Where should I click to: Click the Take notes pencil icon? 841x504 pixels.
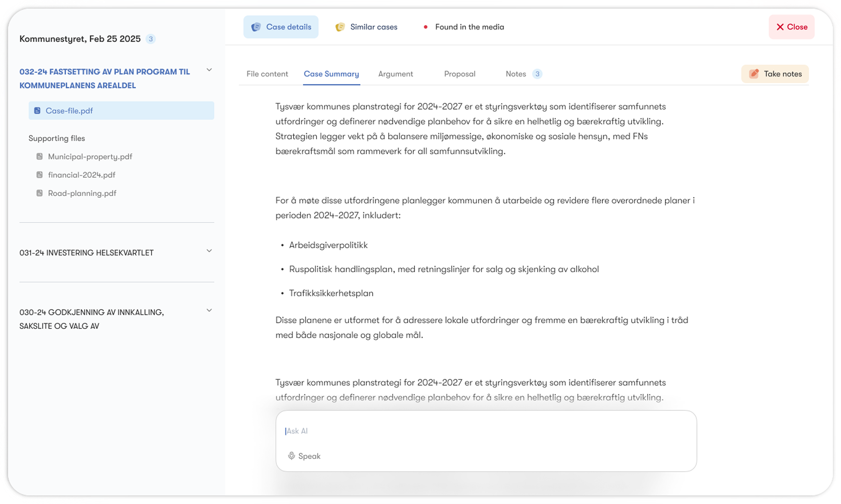pos(754,74)
